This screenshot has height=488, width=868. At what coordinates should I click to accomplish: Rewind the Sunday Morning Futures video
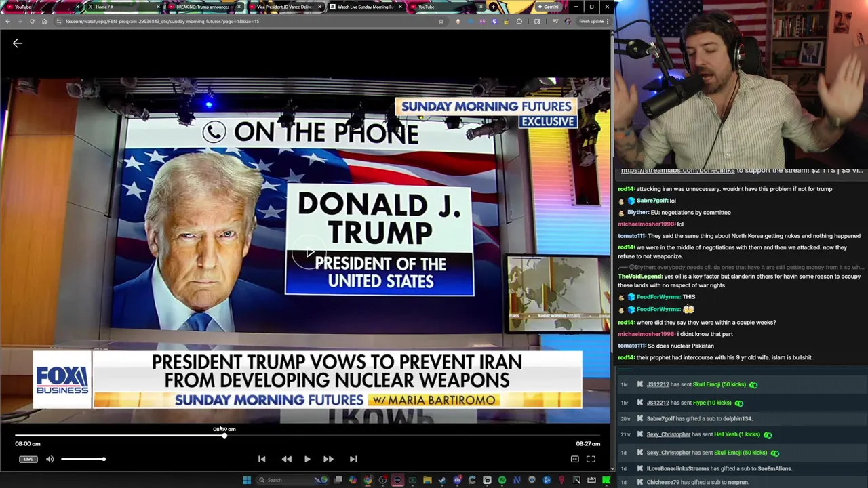(x=287, y=459)
